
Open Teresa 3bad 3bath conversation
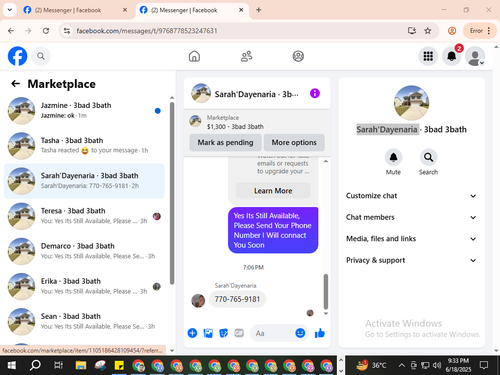coord(84,216)
